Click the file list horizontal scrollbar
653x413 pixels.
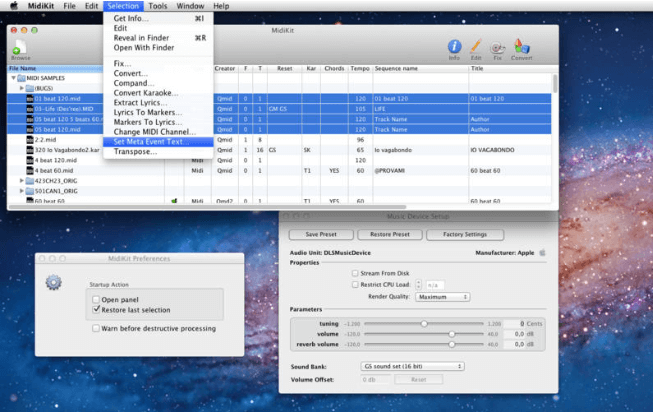tap(207, 206)
